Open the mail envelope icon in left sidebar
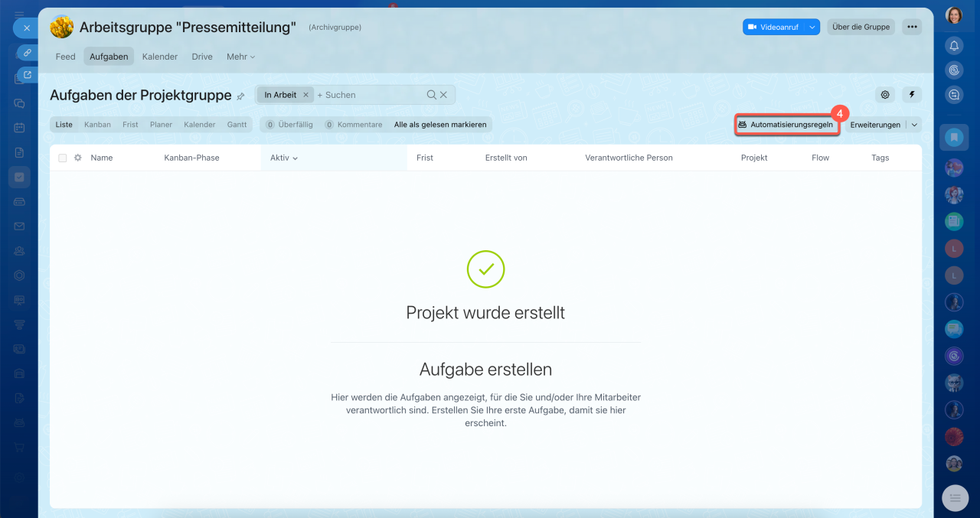Image resolution: width=980 pixels, height=518 pixels. [19, 226]
